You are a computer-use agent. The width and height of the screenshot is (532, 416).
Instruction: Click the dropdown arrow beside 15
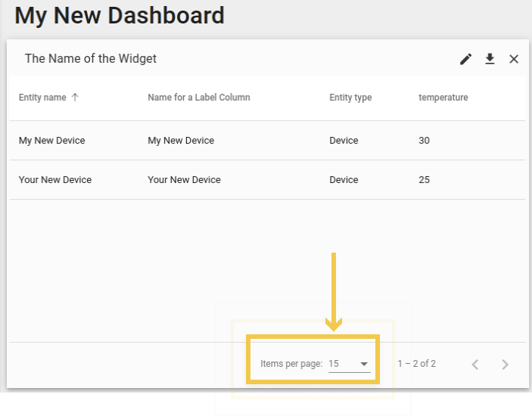pyautogui.click(x=364, y=364)
